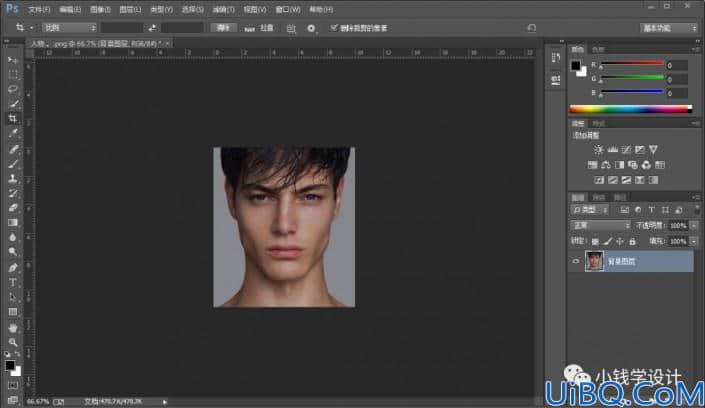This screenshot has height=408, width=705.
Task: Select the Rectangular Marquee tool
Action: [13, 75]
